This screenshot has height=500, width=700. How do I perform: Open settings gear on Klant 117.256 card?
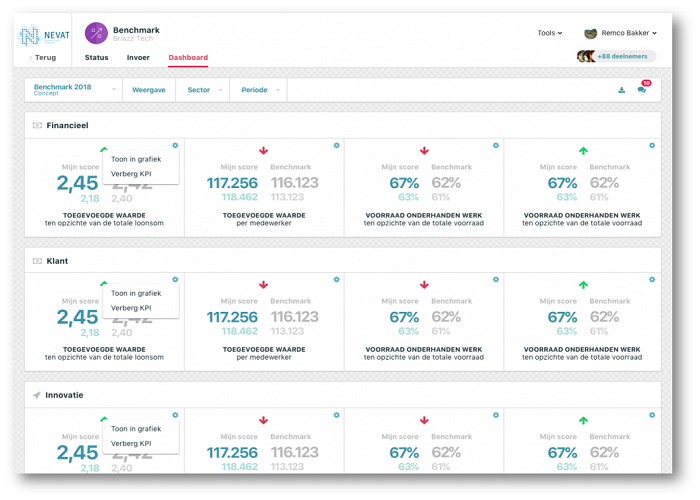[x=337, y=279]
